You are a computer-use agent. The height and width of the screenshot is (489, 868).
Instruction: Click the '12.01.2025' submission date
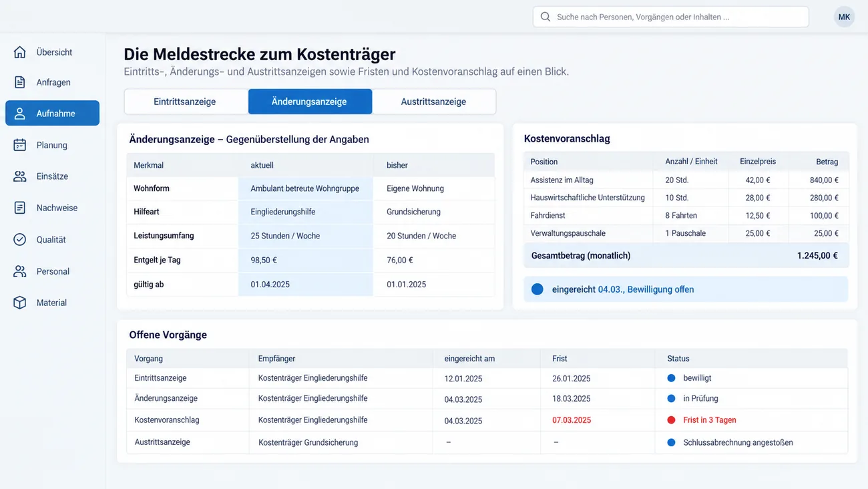point(463,378)
